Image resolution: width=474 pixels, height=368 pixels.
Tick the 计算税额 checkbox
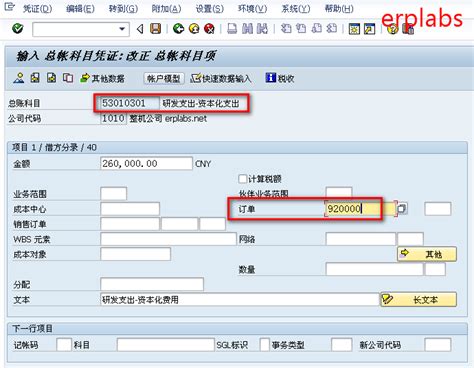(x=243, y=179)
